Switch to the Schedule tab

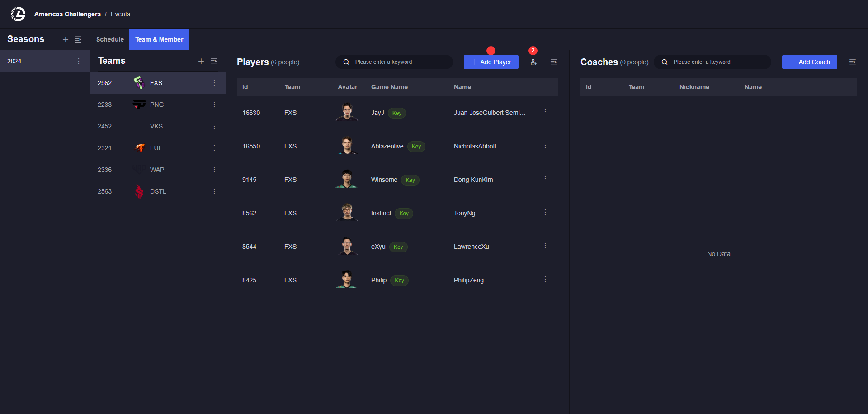click(110, 39)
